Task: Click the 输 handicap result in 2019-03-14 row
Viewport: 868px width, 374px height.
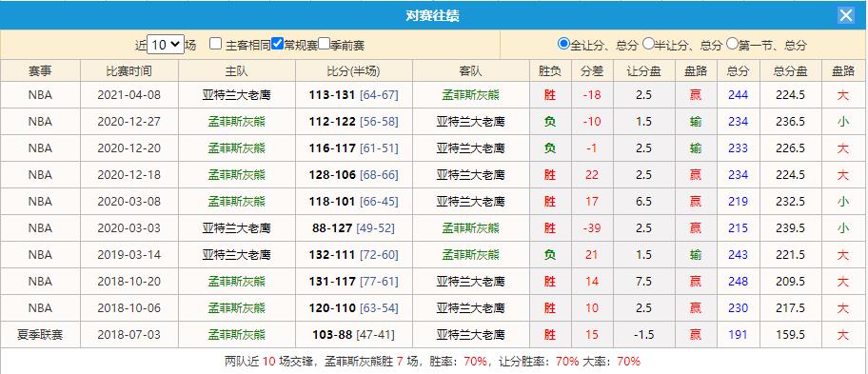Action: 696,254
